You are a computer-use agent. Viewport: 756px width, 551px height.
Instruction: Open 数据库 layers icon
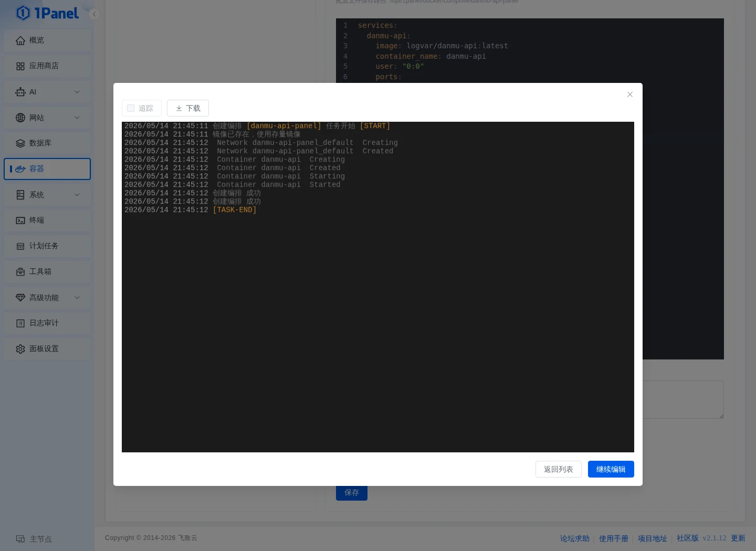[20, 143]
